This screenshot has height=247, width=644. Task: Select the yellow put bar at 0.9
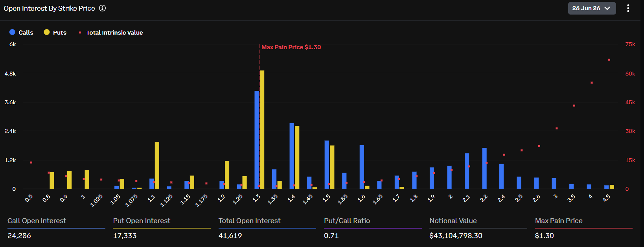[69, 180]
